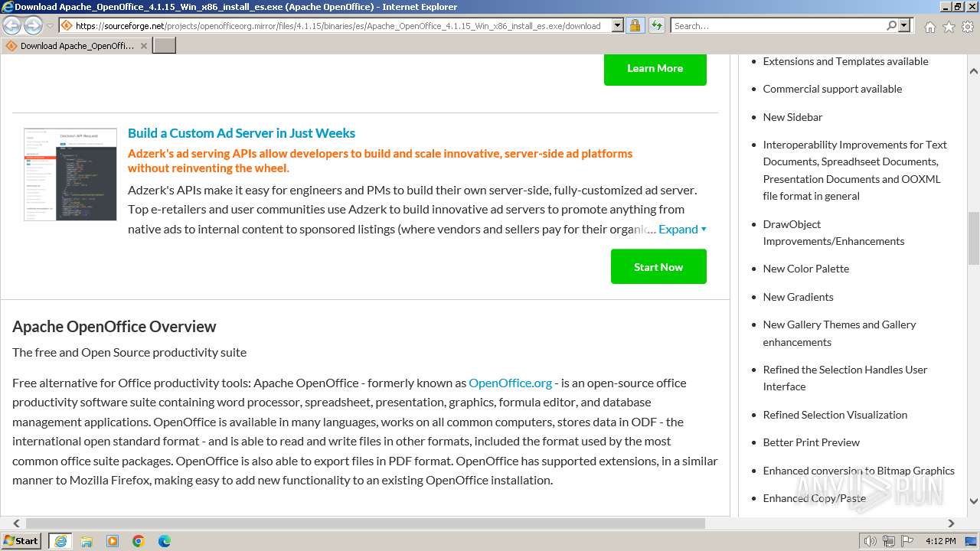Click the horizontal scrollbar right arrow

[x=952, y=523]
